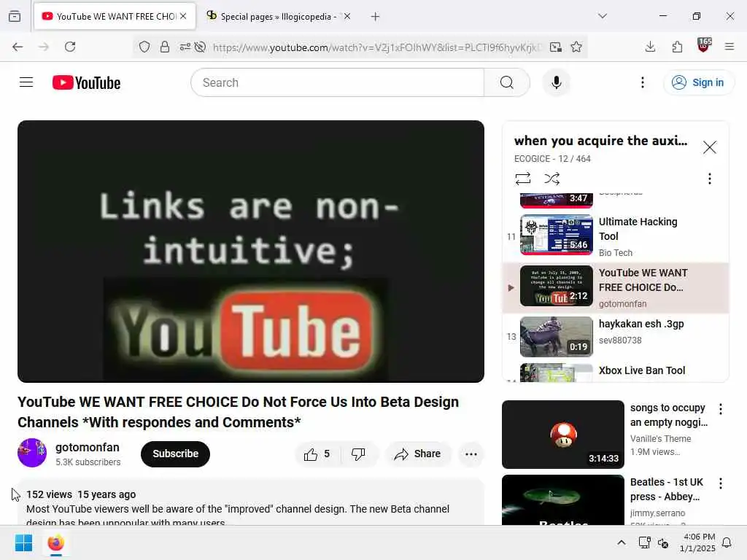Viewport: 747px width, 560px height.
Task: Open the playlist title link
Action: tap(601, 141)
